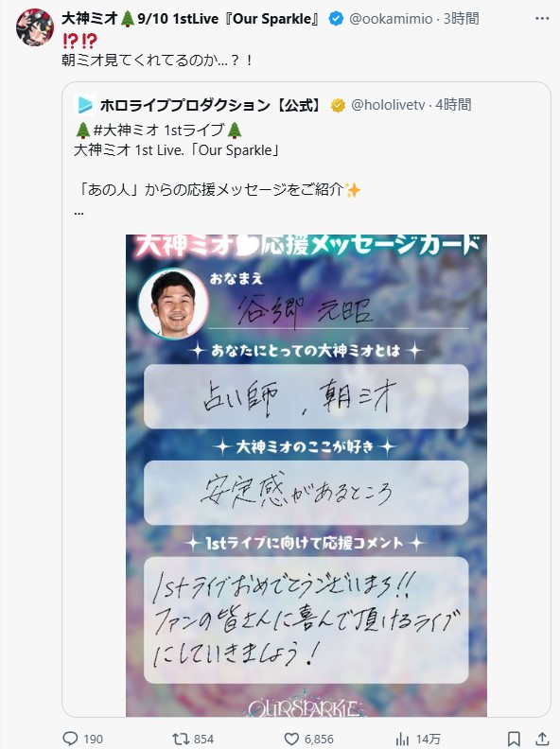Open the three-dot more options menu
The image size is (560, 749).
[x=542, y=18]
